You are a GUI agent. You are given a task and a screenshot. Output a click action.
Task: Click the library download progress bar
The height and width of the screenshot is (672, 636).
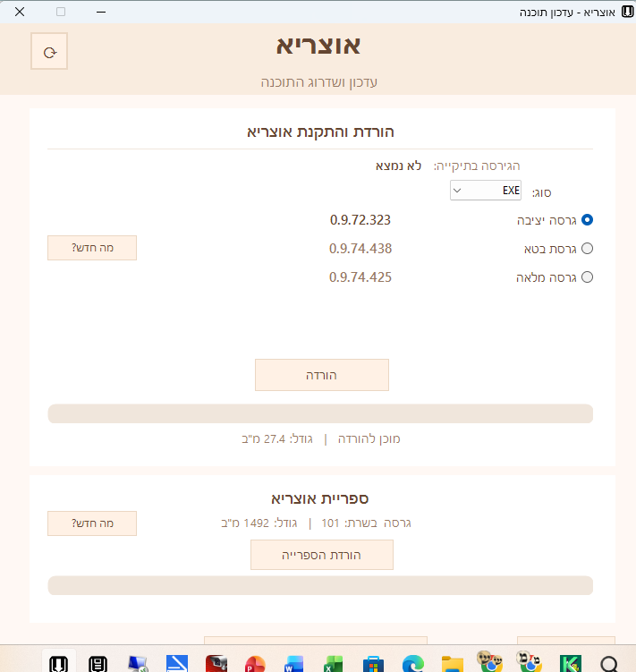click(x=320, y=585)
